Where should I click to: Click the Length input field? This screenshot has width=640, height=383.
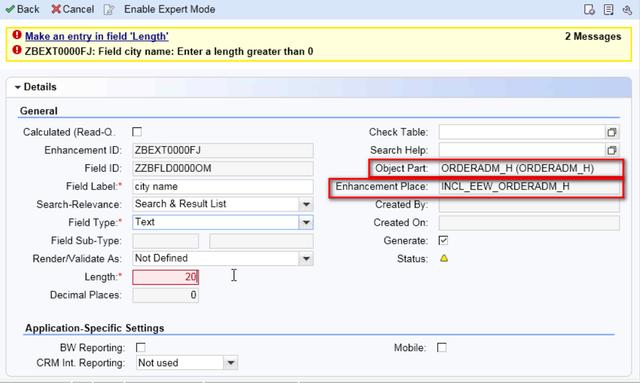pos(165,277)
